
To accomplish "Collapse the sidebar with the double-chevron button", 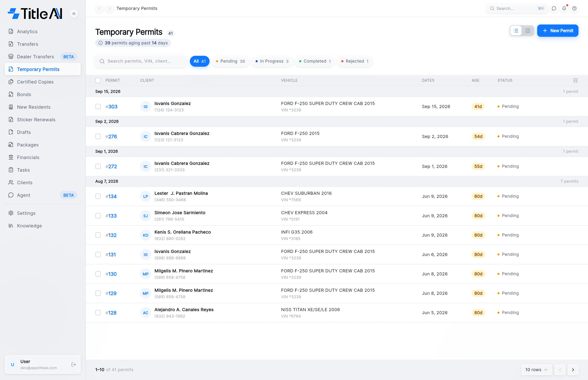I will coord(74,14).
